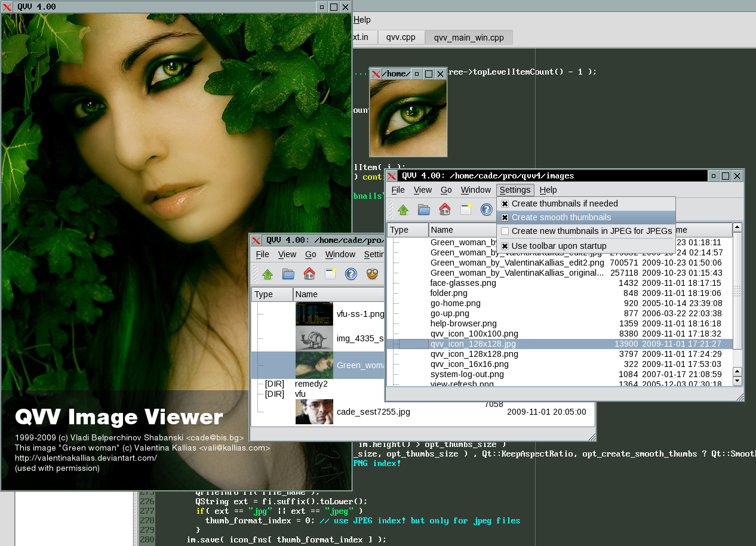Open the Window menu in the images browser
The image size is (756, 546).
pos(476,190)
